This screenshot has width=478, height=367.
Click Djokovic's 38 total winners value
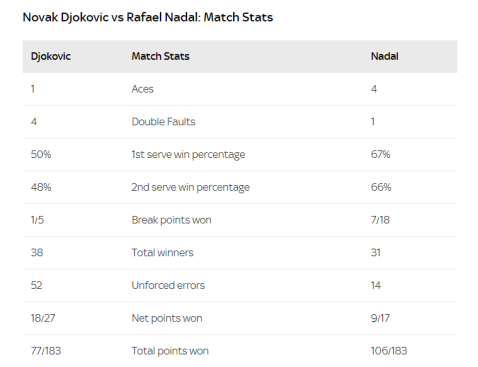(x=37, y=252)
